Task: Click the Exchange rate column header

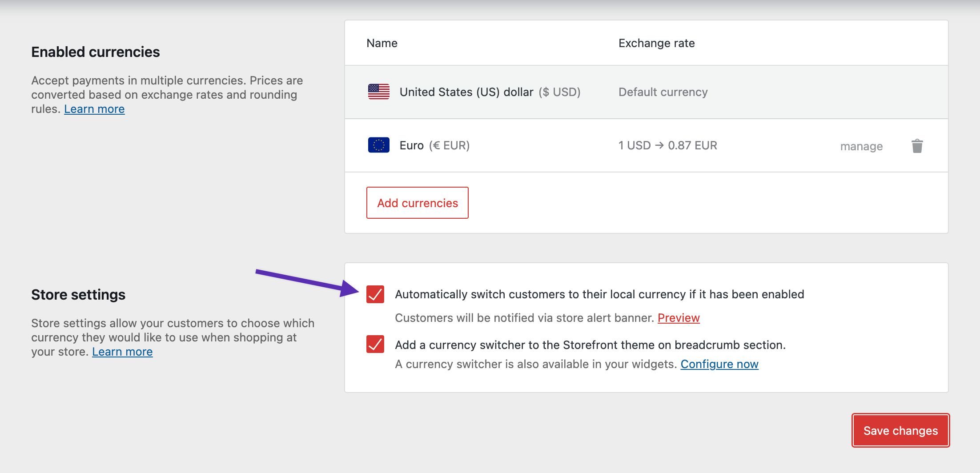Action: point(656,43)
